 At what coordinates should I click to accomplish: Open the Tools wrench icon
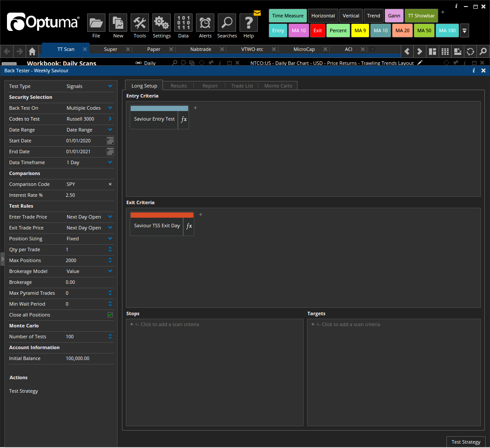coord(140,23)
